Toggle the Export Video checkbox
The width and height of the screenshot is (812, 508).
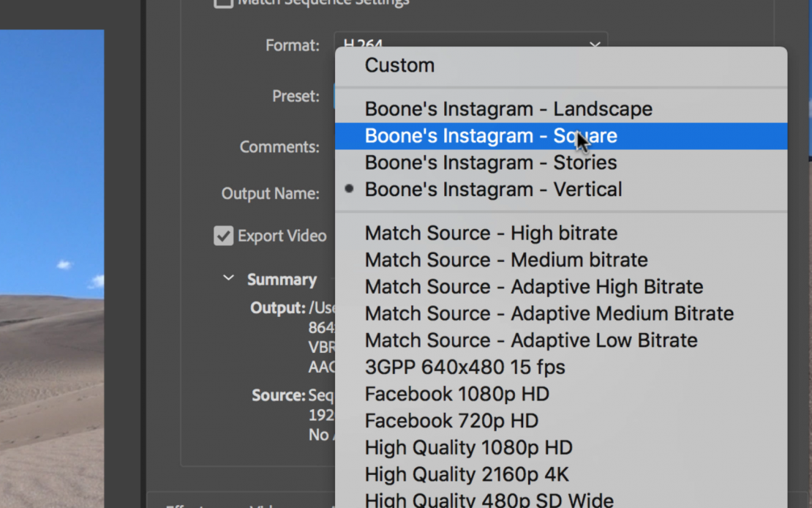pyautogui.click(x=223, y=236)
